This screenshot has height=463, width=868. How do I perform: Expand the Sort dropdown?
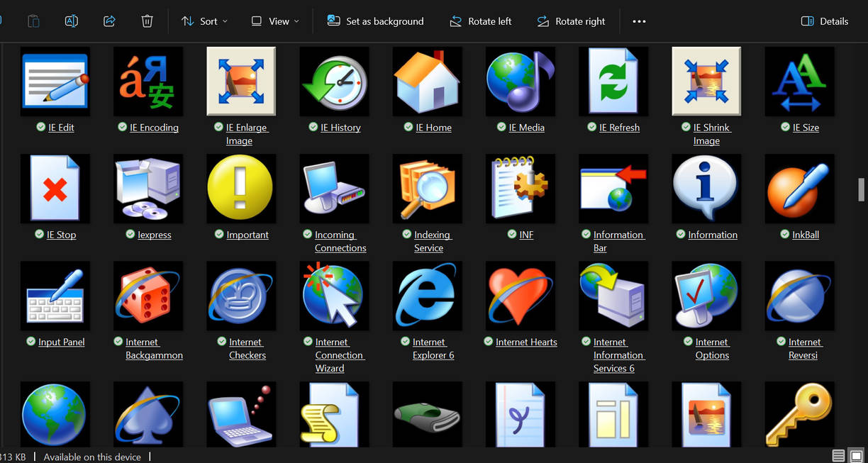click(204, 21)
